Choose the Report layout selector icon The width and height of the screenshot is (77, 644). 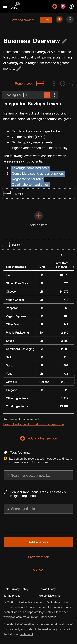pos(40,84)
